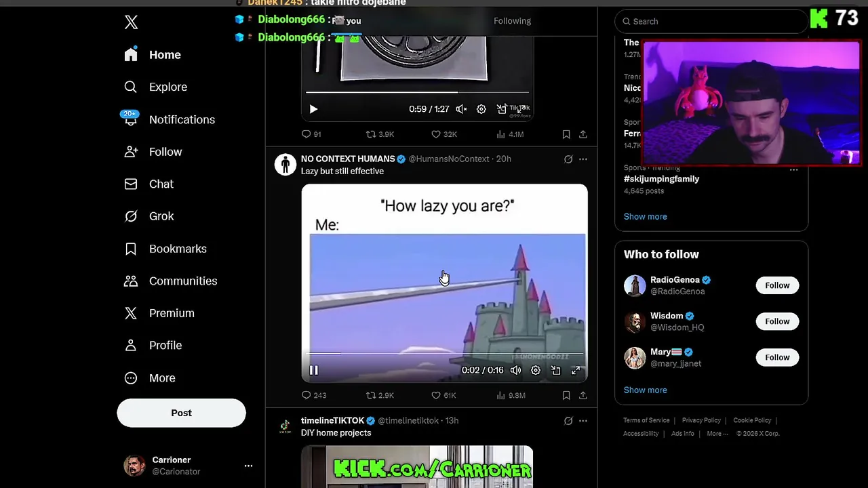Image resolution: width=868 pixels, height=488 pixels.
Task: Open the NO CONTEXT HUMANS account name
Action: pos(348,159)
